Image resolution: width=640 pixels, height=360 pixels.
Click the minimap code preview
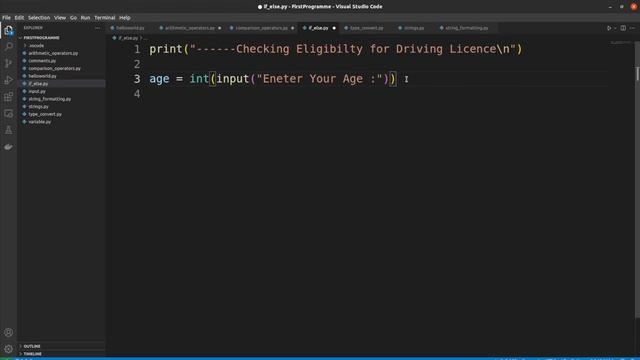621,42
